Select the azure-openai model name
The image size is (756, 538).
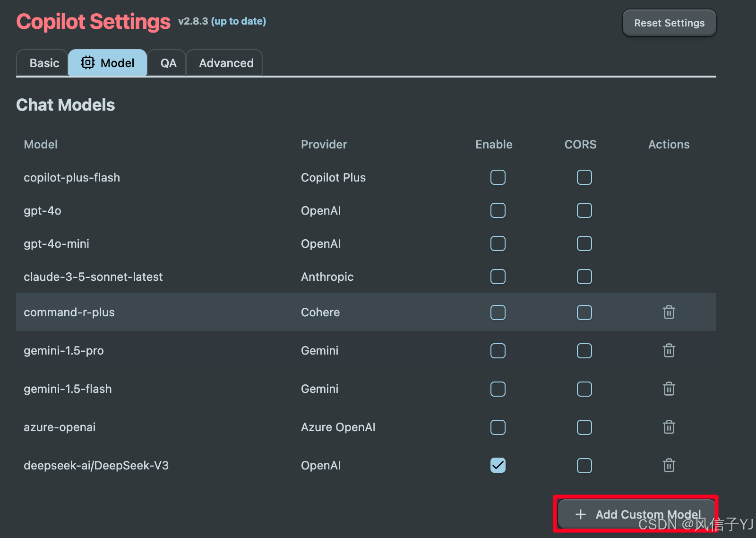(x=60, y=427)
